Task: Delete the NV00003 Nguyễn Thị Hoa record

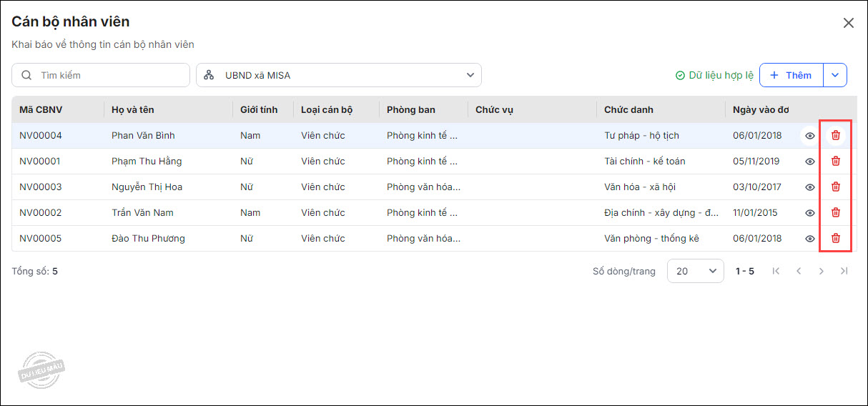Action: (835, 187)
